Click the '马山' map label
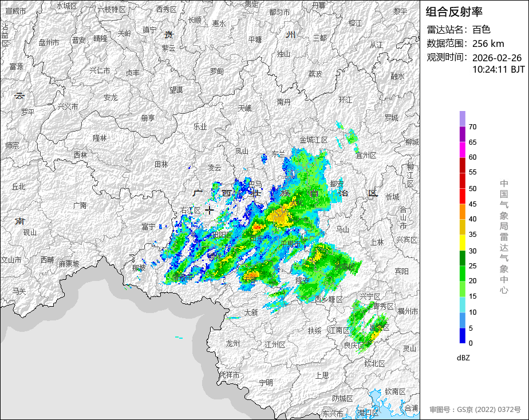Viewport: 529px width, 420px height. click(342, 229)
